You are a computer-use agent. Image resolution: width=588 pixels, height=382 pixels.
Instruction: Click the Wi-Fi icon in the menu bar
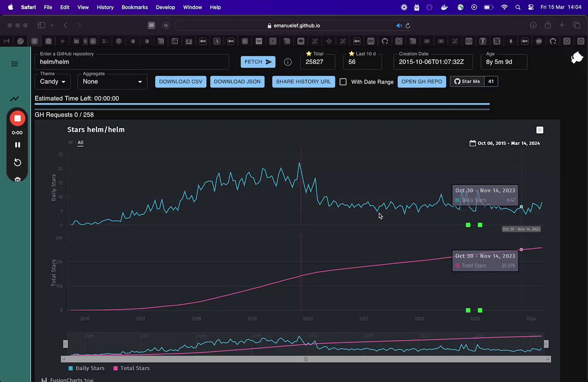pyautogui.click(x=504, y=7)
